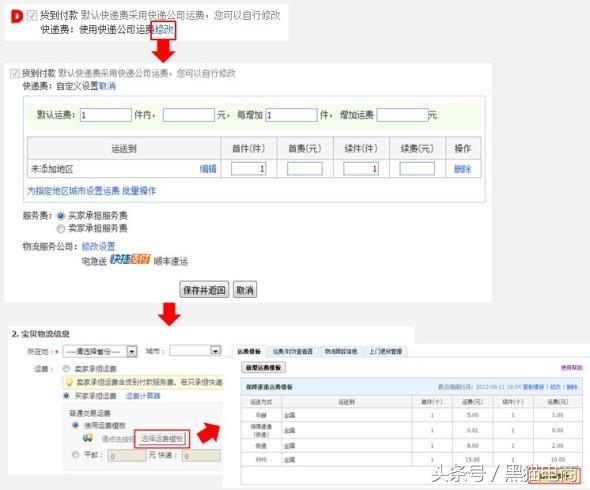Switch to the 运费/时效查看器 tab
Image resolution: width=590 pixels, height=490 pixels.
coord(293,352)
